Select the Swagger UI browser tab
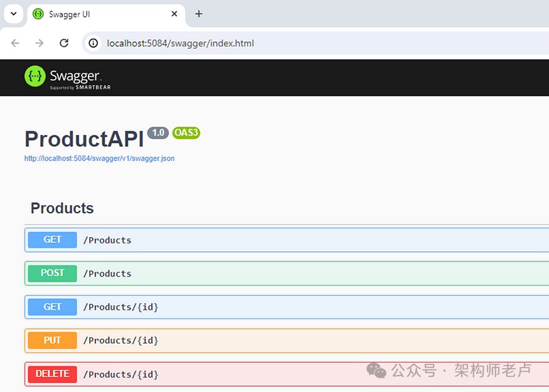This screenshot has width=549, height=392. click(106, 14)
